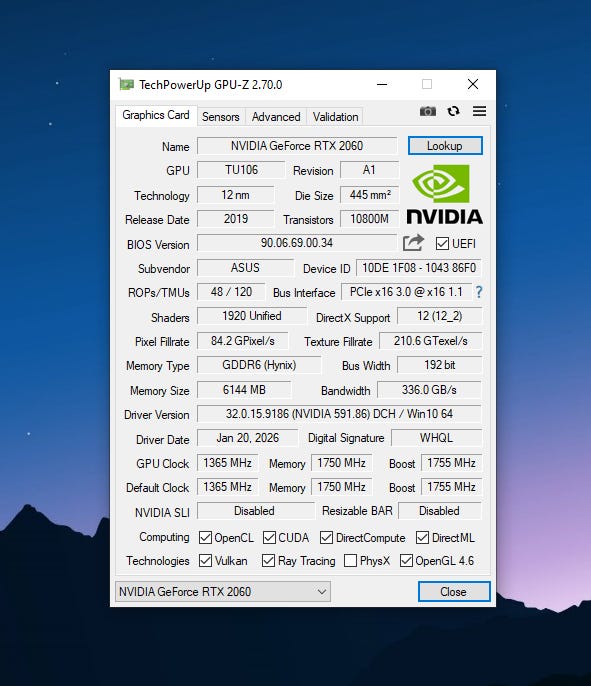The width and height of the screenshot is (591, 686).
Task: Click the Shaders value 1920 Unified
Action: pos(252,316)
